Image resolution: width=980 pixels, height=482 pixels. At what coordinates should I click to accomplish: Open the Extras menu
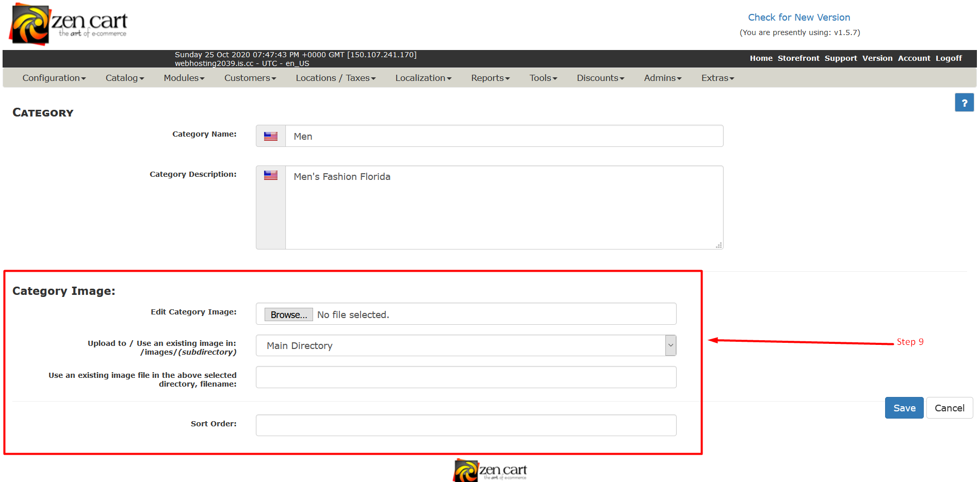point(717,78)
